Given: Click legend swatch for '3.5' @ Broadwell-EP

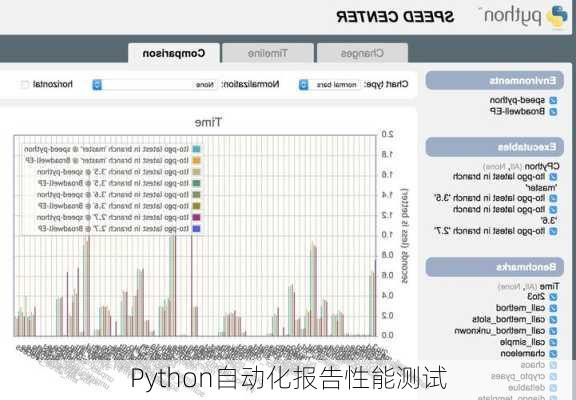Looking at the screenshot, I should pos(197,183).
